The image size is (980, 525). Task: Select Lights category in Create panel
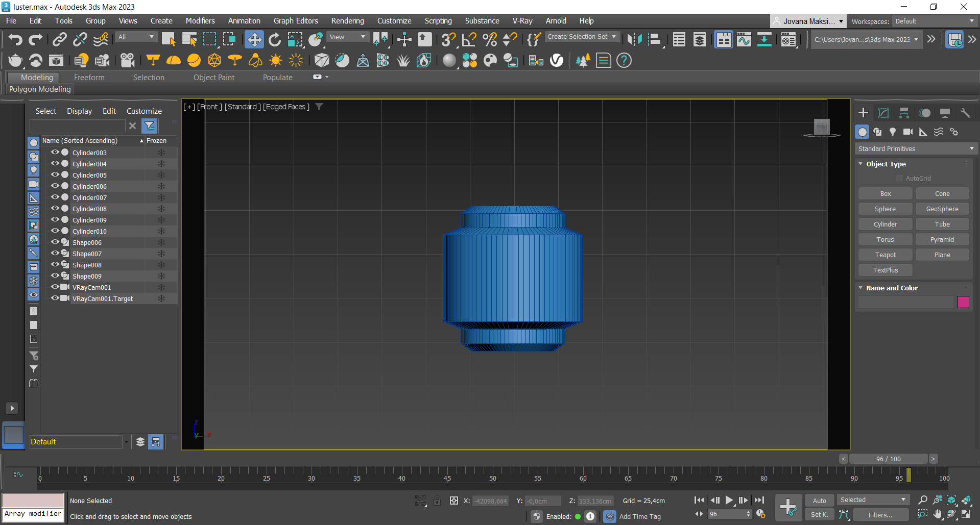pos(893,132)
